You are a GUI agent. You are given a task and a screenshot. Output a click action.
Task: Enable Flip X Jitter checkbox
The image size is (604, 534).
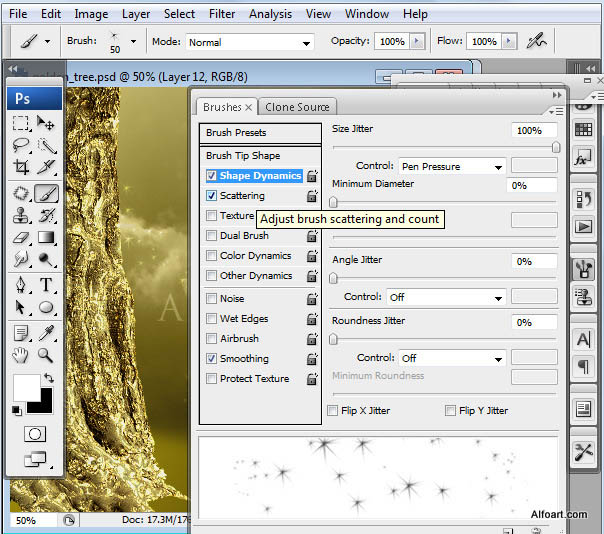[333, 411]
